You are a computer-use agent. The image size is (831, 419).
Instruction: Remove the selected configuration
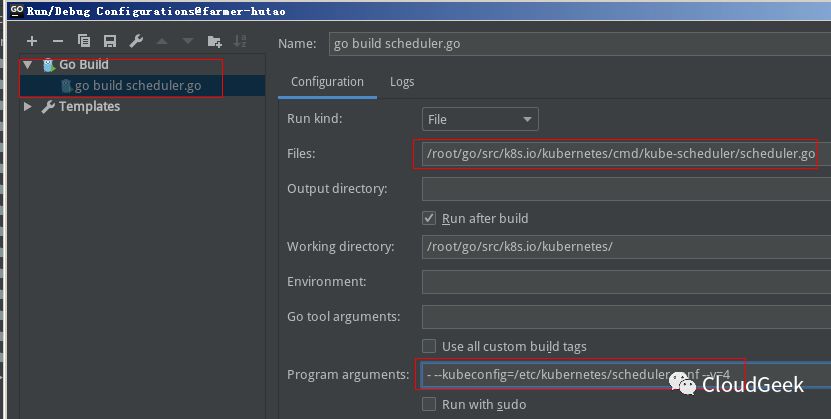tap(58, 41)
